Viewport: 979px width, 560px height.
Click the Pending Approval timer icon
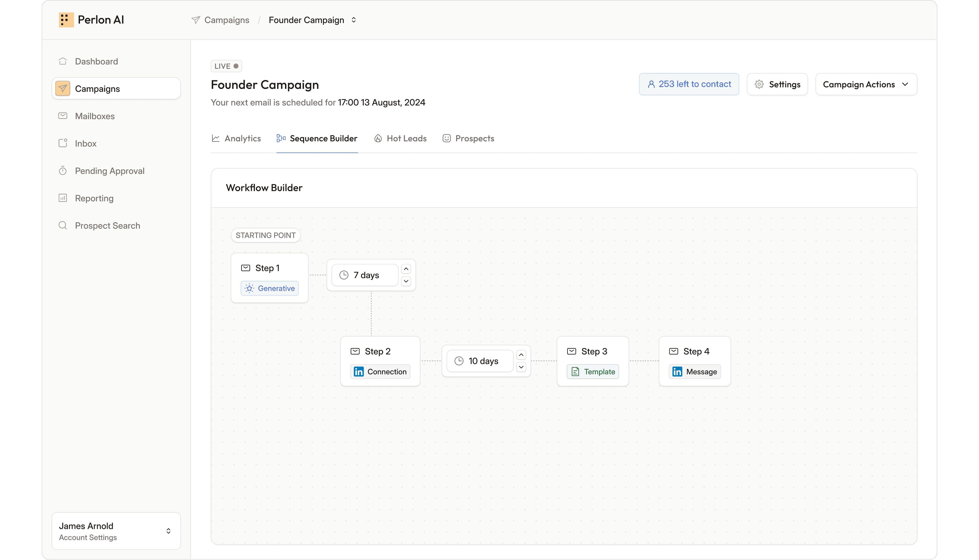coord(63,171)
